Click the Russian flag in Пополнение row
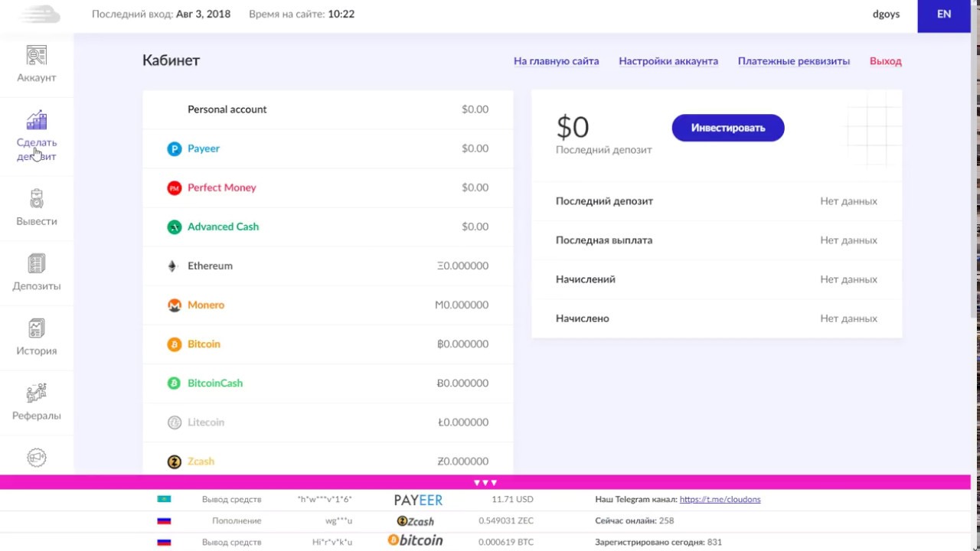The image size is (980, 551). coord(164,520)
